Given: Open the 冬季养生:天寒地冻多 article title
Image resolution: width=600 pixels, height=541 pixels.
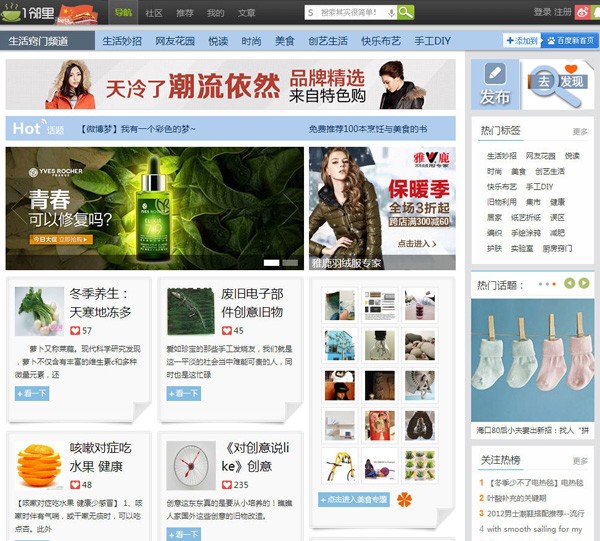Looking at the screenshot, I should [100, 303].
